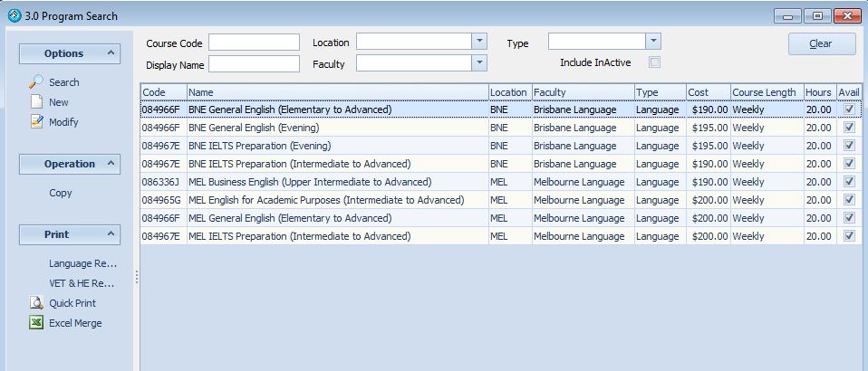Screen dimensions: 868x371
Task: Click the program window title bar icon
Action: tap(14, 15)
